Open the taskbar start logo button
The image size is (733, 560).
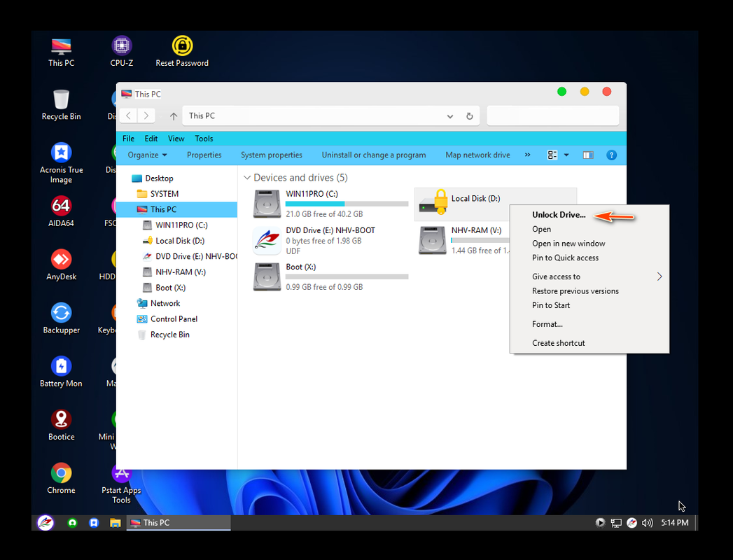coord(46,523)
